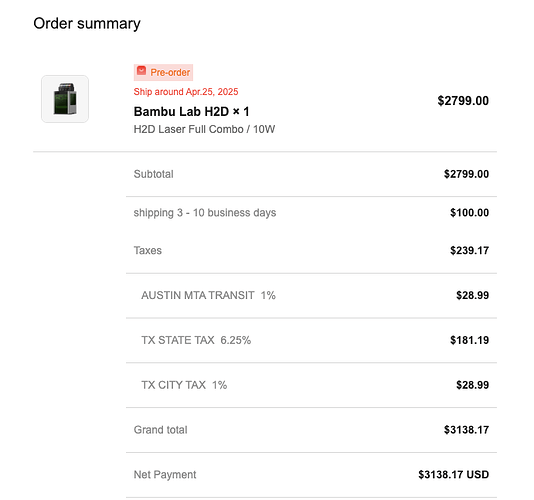Click the Subtotal amount $2799.00
Screen dimensions: 534x500
pos(466,174)
